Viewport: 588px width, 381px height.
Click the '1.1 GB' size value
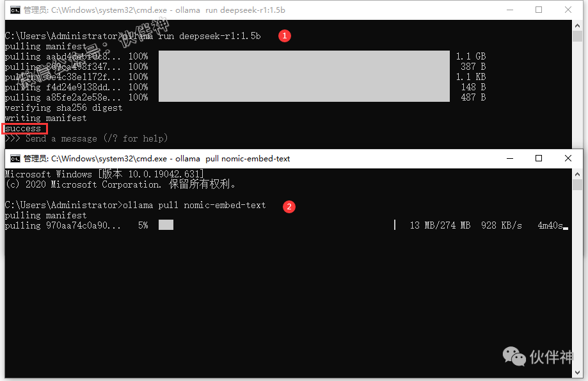471,57
